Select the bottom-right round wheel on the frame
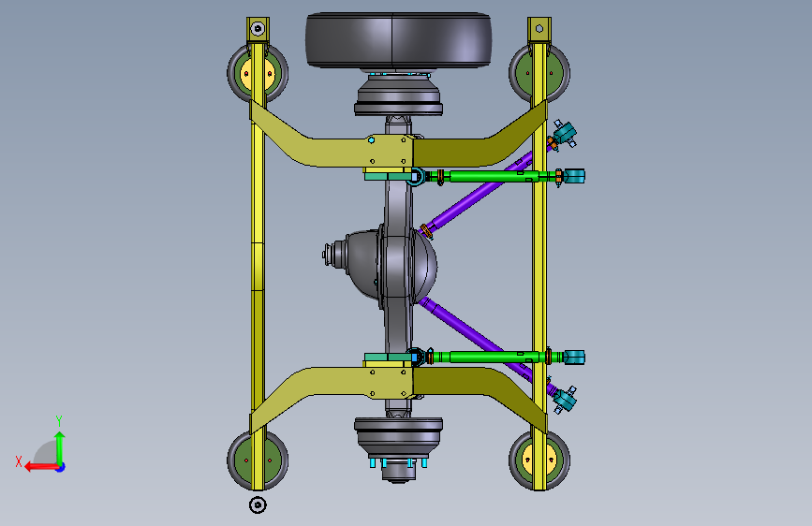Viewport: 812px width, 526px height. (x=539, y=460)
